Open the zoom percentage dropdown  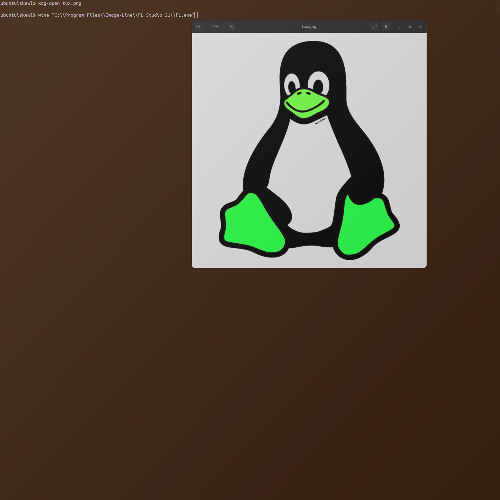(x=217, y=27)
